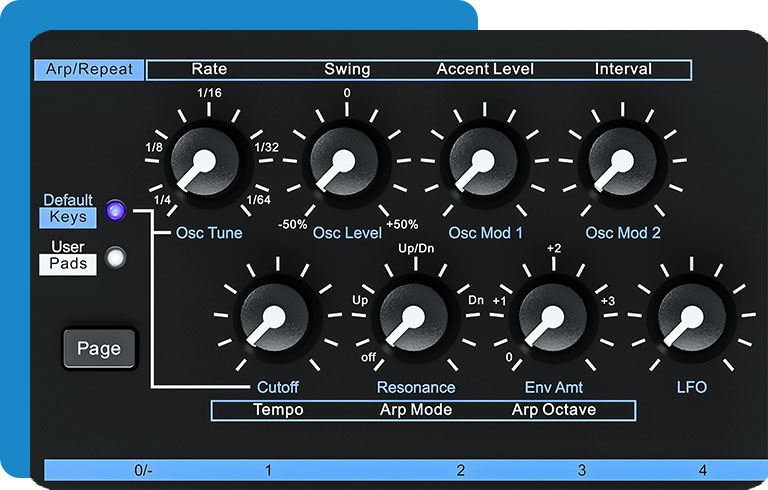Viewport: 768px width, 490px height.
Task: Toggle the white User Pads LED
Action: pyautogui.click(x=116, y=257)
